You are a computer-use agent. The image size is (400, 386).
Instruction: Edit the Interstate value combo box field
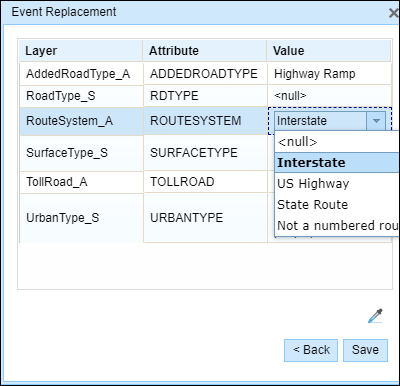321,121
